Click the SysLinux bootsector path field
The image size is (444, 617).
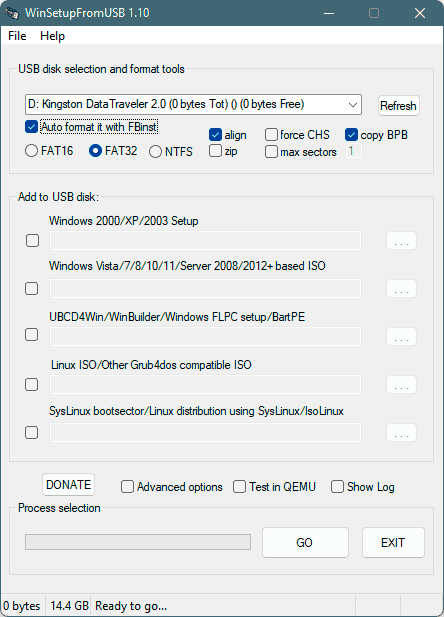205,432
